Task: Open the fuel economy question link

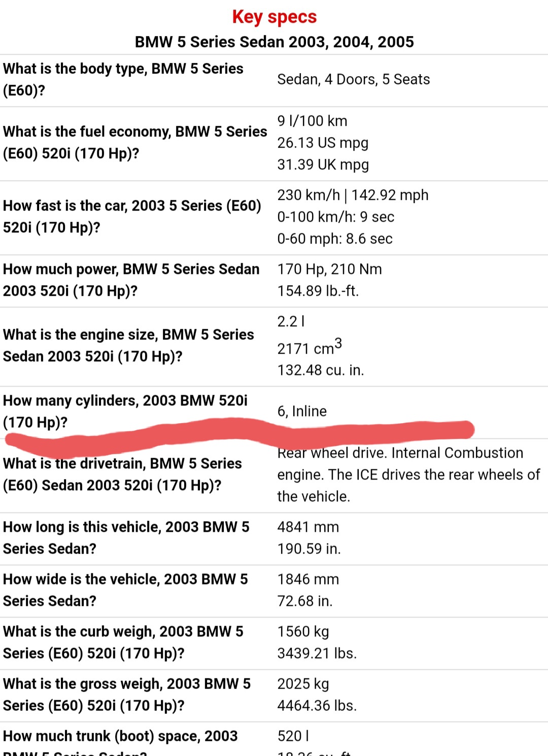Action: pos(134,142)
